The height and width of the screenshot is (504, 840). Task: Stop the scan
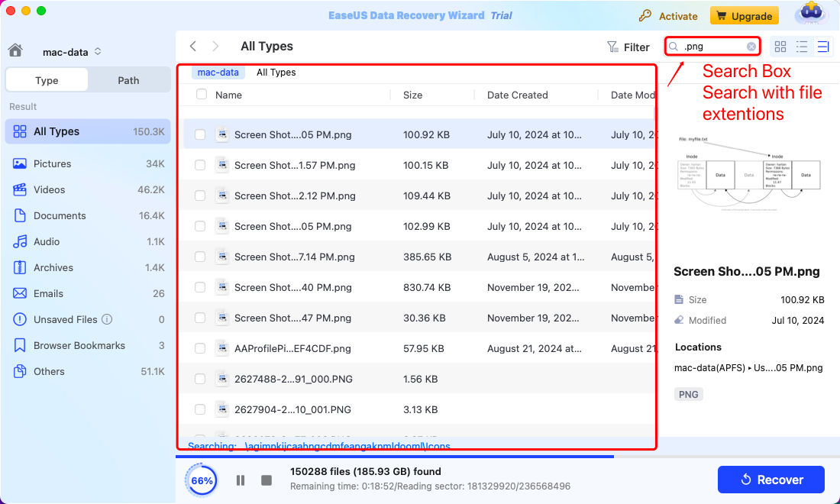pyautogui.click(x=267, y=480)
